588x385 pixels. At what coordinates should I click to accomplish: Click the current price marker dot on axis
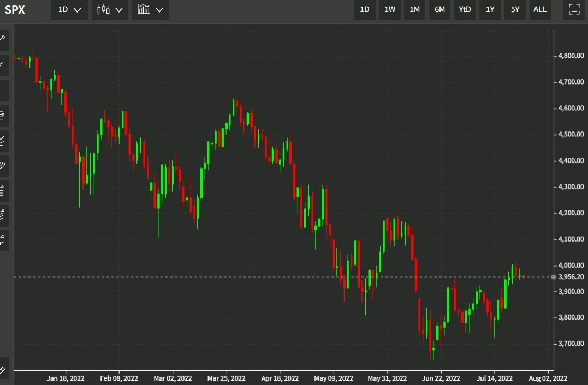pos(554,277)
